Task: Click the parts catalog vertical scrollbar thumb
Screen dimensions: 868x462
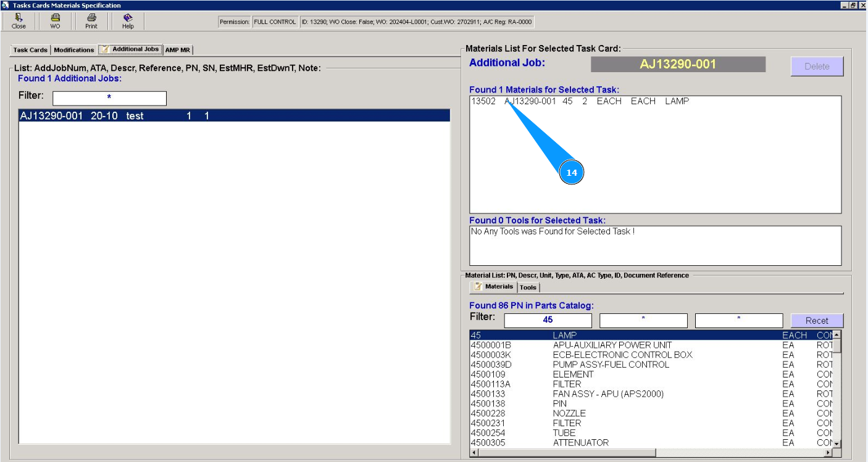Action: pos(837,346)
